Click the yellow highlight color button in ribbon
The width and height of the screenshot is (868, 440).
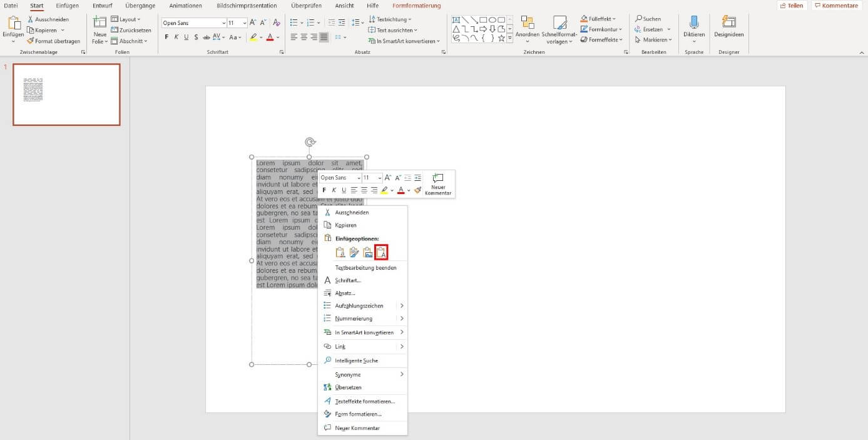coord(253,38)
